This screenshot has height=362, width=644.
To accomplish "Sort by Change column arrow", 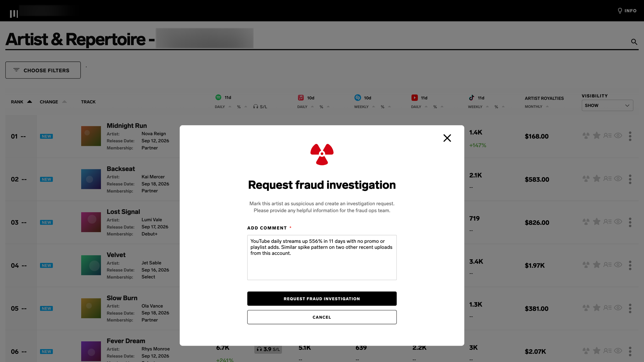I will point(64,102).
